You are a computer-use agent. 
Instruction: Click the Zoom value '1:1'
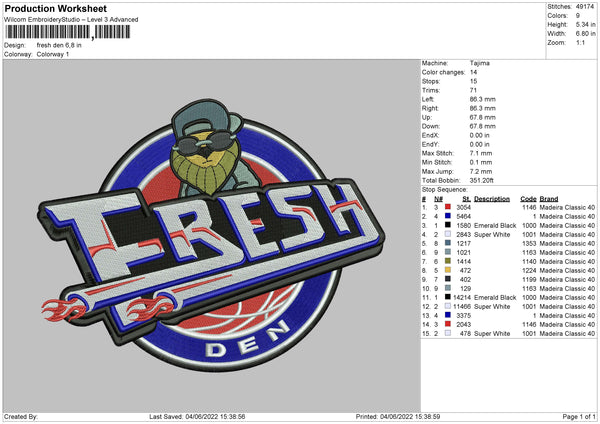[580, 42]
